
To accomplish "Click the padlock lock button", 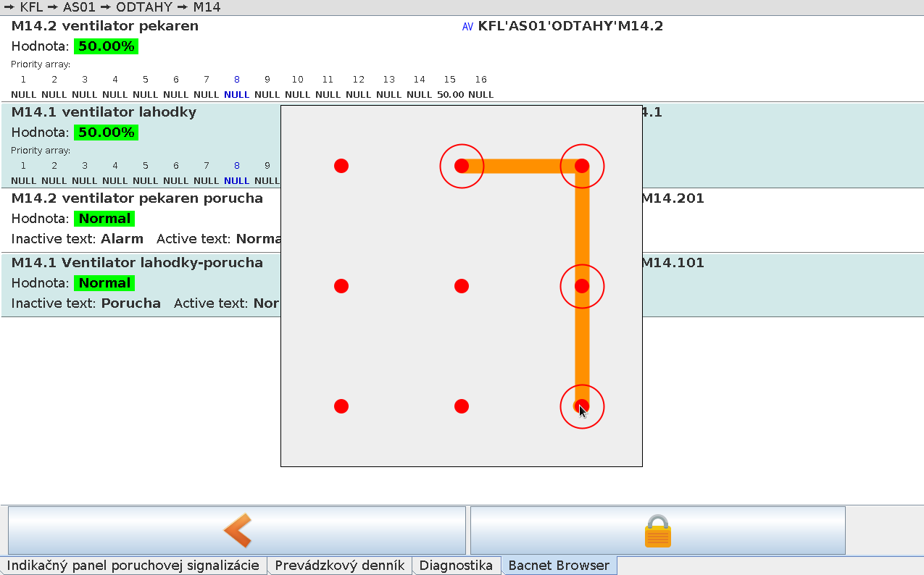I will (x=657, y=531).
